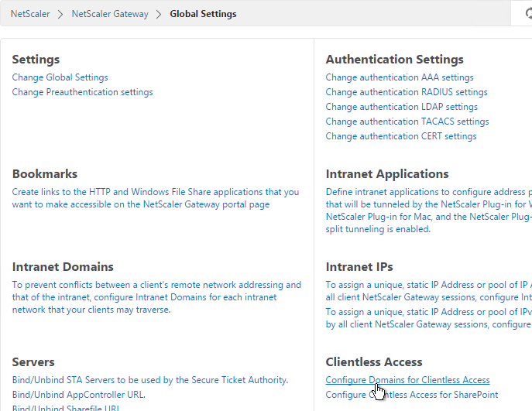Open Bind/Unbind Sharefile URL link

tap(66, 408)
